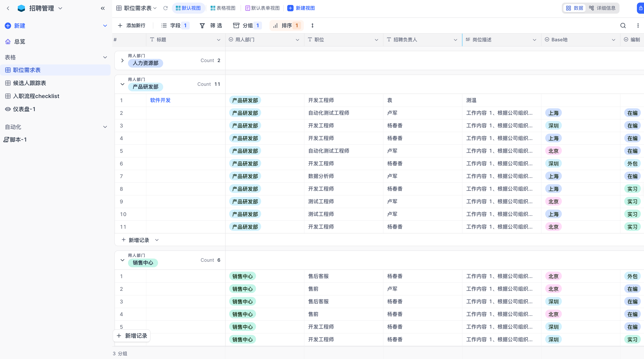
Task: Refresh the 职位需求表 table
Action: 166,8
